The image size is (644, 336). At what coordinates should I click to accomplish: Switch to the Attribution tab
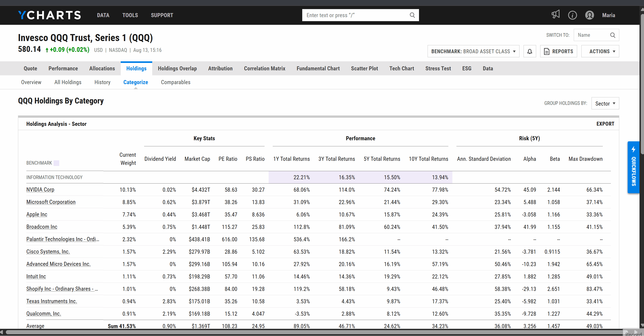220,68
